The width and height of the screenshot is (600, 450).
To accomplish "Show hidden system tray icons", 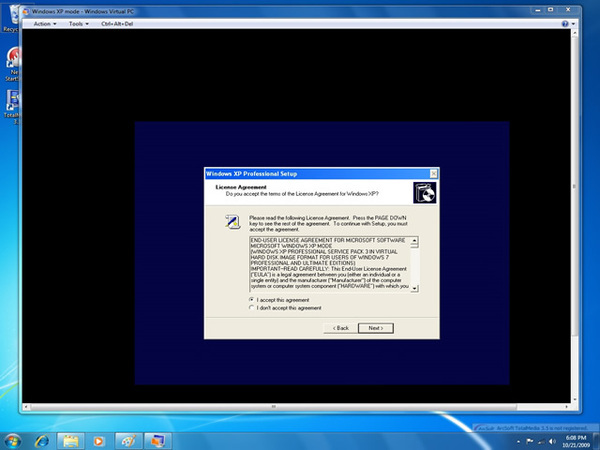I will 518,442.
